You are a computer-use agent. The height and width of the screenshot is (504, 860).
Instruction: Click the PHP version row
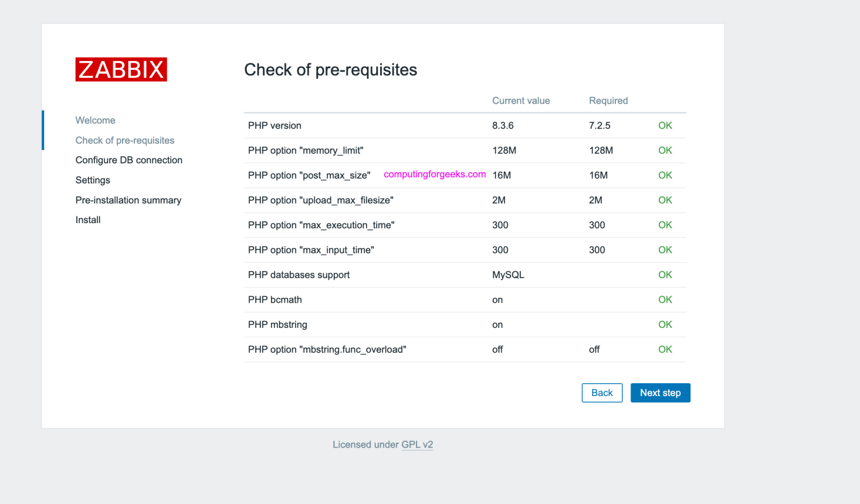tap(274, 125)
